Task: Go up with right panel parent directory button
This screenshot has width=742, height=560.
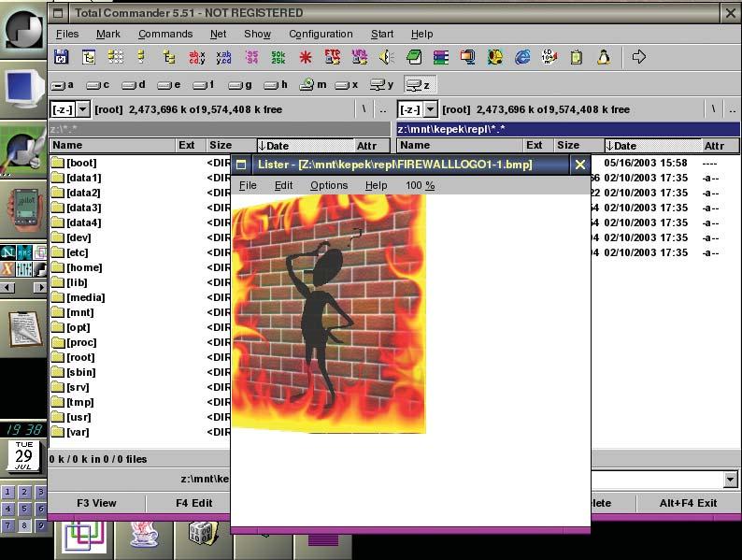Action: click(732, 109)
